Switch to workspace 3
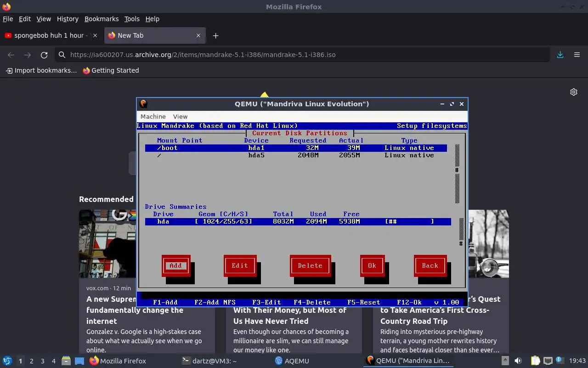Screen dimensions: 588x368 click(x=42, y=361)
